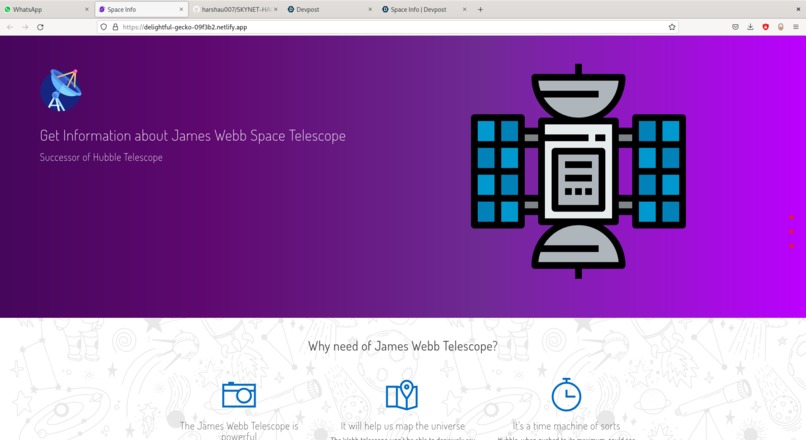Reload the current page
This screenshot has height=440, width=806.
[x=40, y=27]
